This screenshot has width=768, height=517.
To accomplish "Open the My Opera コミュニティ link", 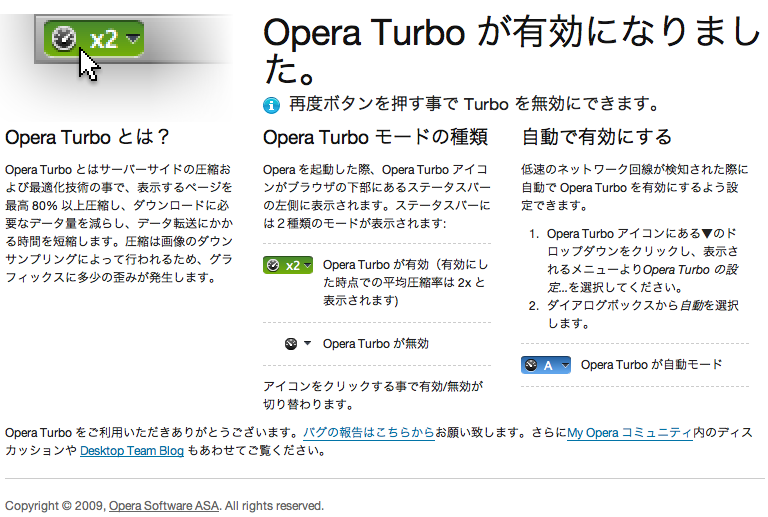I will [630, 433].
